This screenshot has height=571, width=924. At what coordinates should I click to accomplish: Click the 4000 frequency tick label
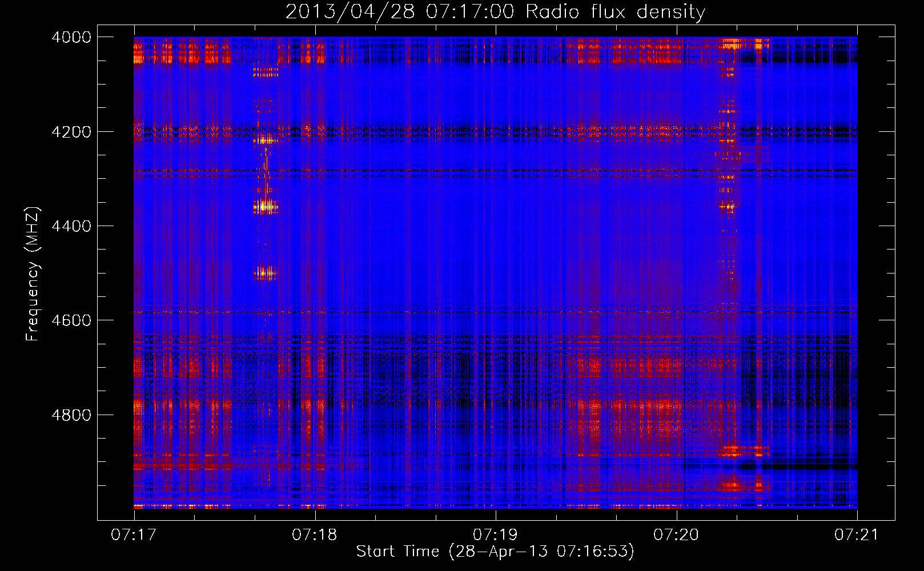(71, 37)
